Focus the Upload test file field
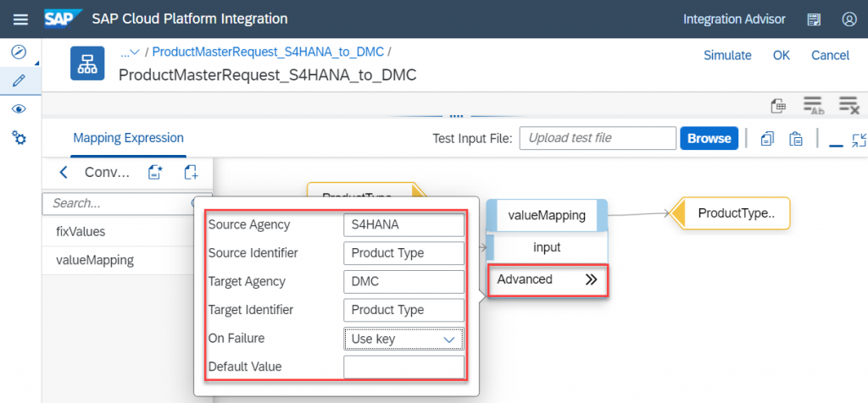The height and width of the screenshot is (403, 868). pos(598,138)
